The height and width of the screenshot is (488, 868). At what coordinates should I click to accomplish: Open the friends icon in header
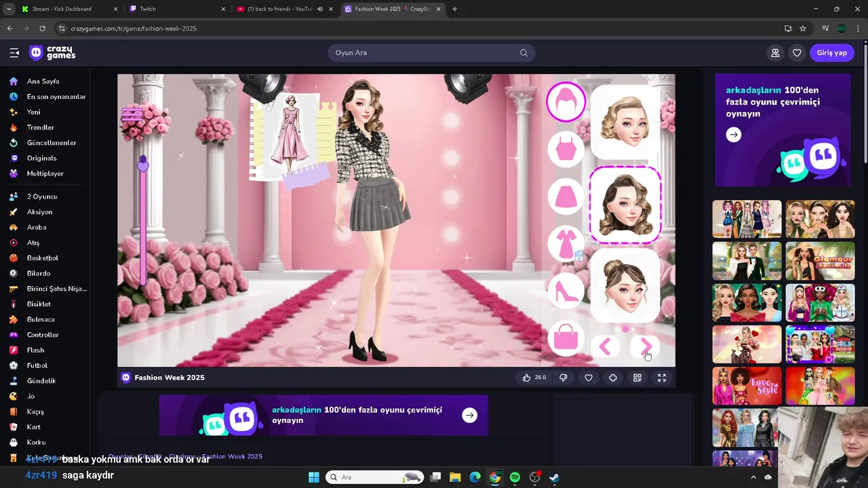pyautogui.click(x=775, y=53)
